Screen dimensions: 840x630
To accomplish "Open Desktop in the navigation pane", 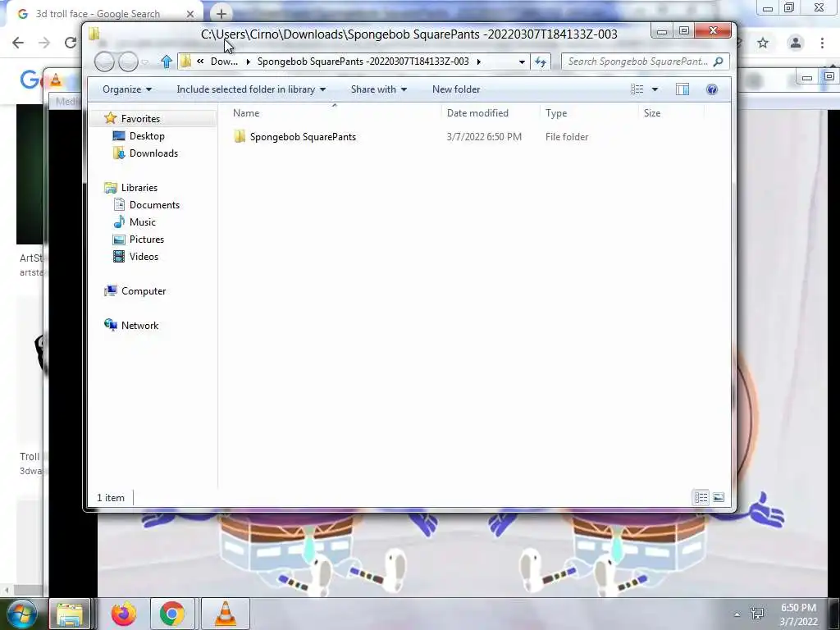I will click(147, 136).
